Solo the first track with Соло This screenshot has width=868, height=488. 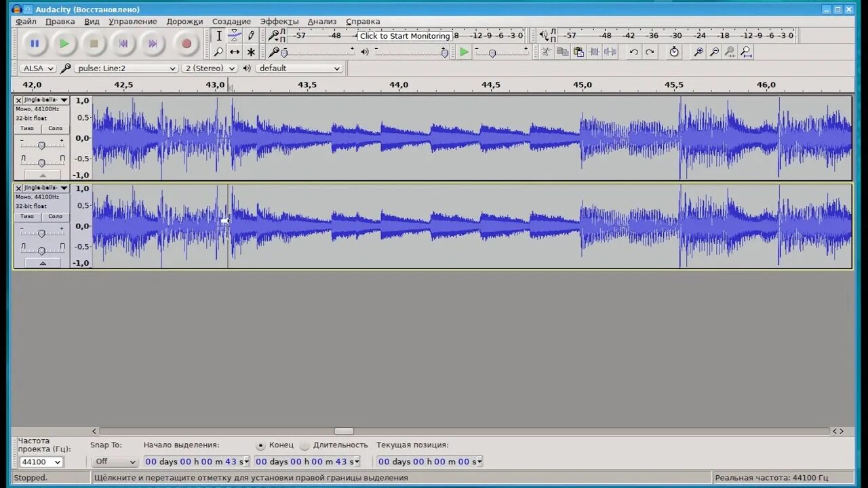(x=55, y=129)
